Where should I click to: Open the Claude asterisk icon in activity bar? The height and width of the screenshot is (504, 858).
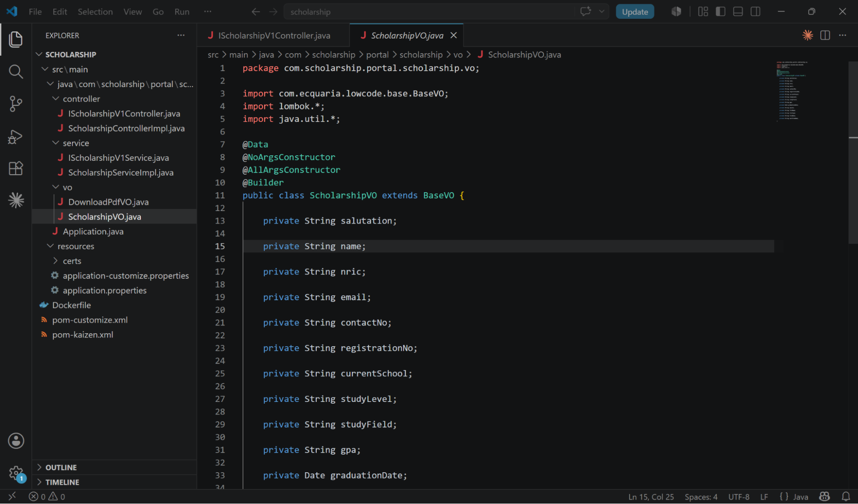16,200
